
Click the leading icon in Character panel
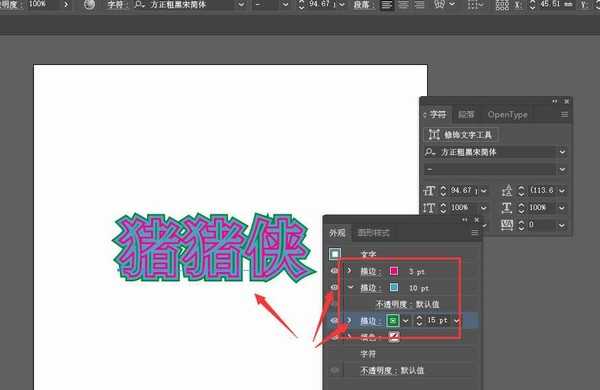click(507, 190)
